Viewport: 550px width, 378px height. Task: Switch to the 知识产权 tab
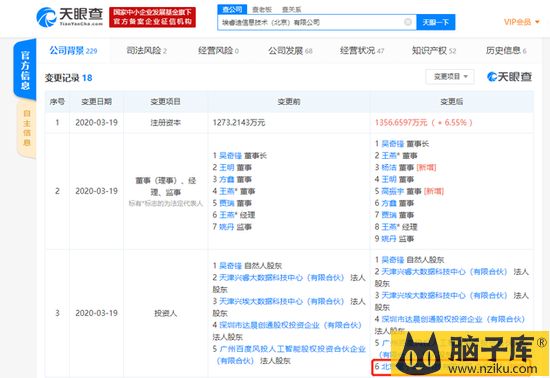[x=434, y=51]
